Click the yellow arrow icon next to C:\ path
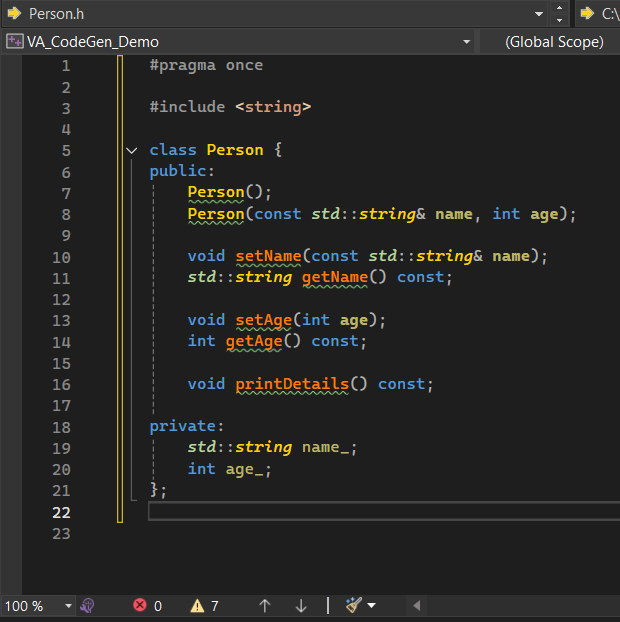Image resolution: width=620 pixels, height=622 pixels. click(587, 13)
